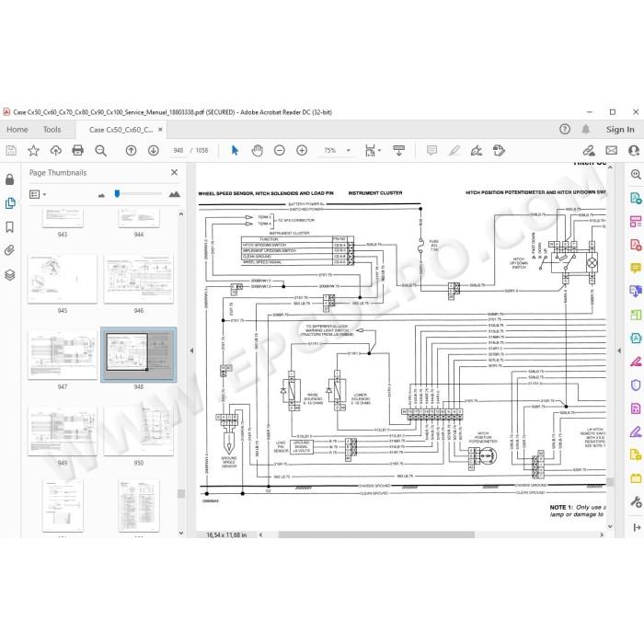Click the horizontal scrollbar of the document

coord(376,535)
